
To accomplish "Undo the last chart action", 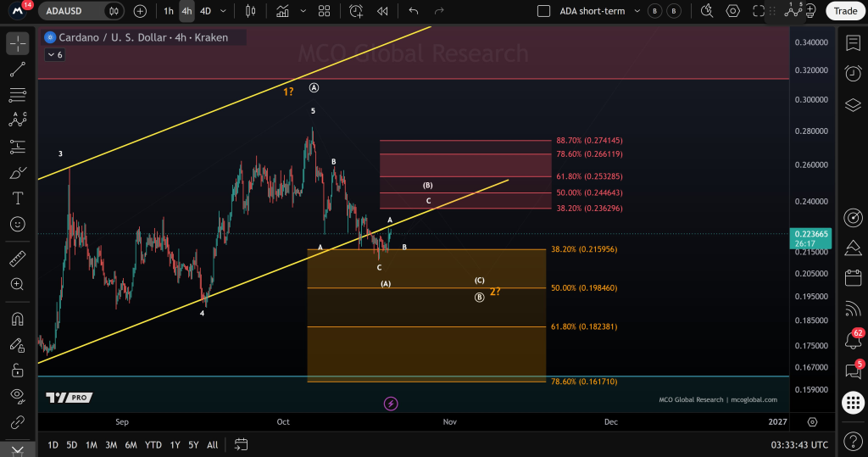I will tap(414, 11).
